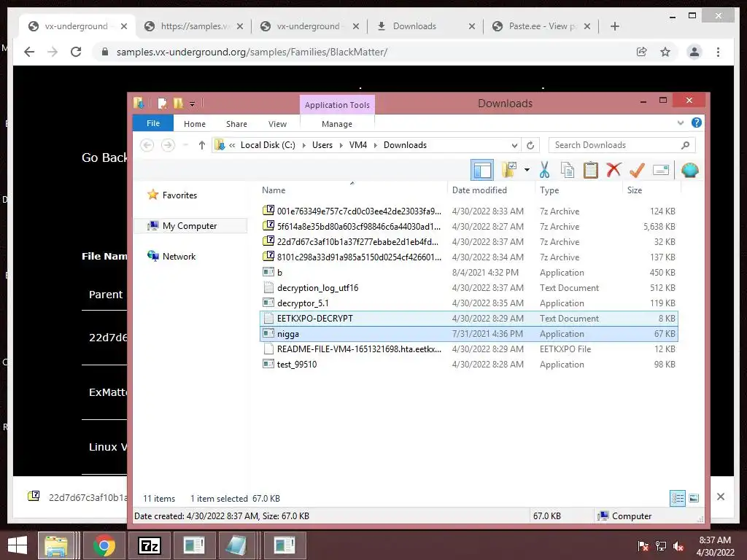This screenshot has width=747, height=560.
Task: Switch to the Downloads Chrome tab
Action: 425,26
